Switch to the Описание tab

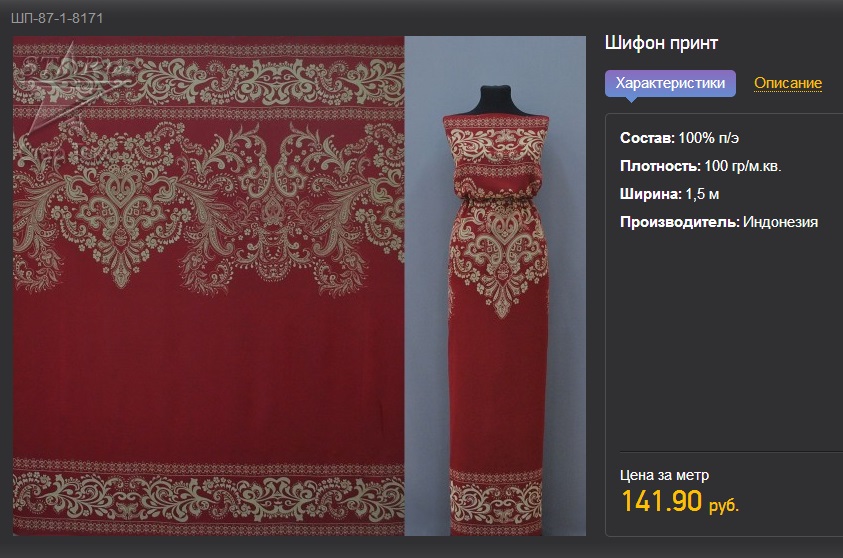tap(788, 83)
